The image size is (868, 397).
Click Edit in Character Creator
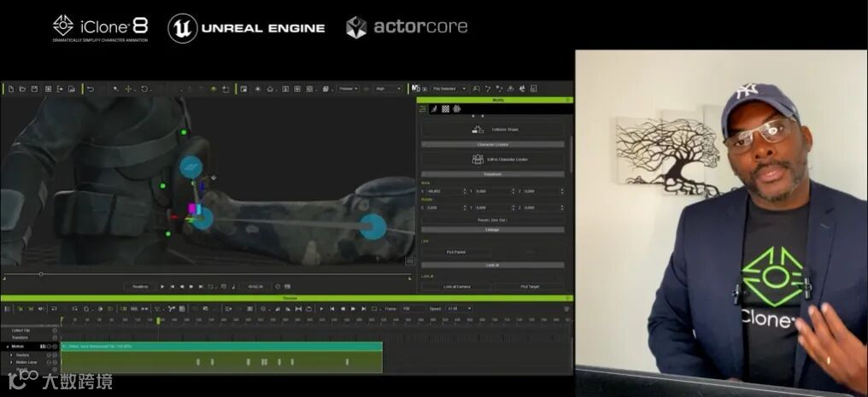coord(493,160)
